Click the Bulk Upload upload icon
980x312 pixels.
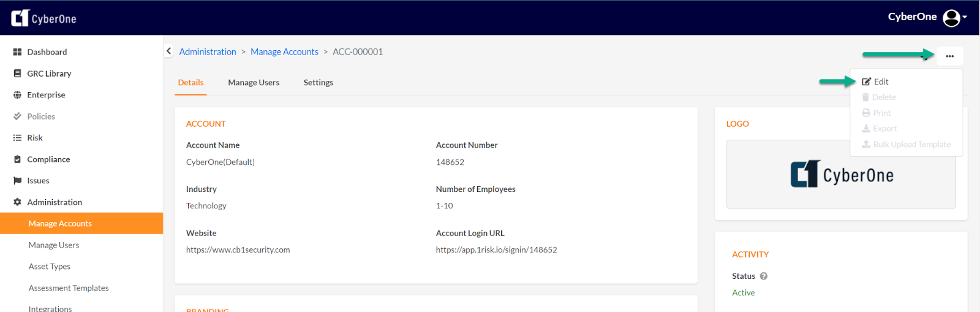point(866,144)
